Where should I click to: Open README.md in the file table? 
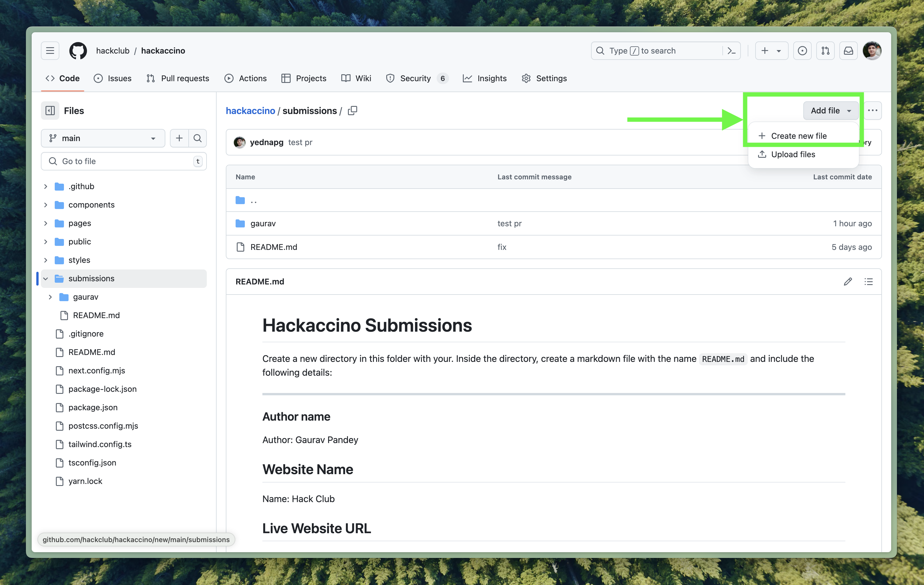274,247
